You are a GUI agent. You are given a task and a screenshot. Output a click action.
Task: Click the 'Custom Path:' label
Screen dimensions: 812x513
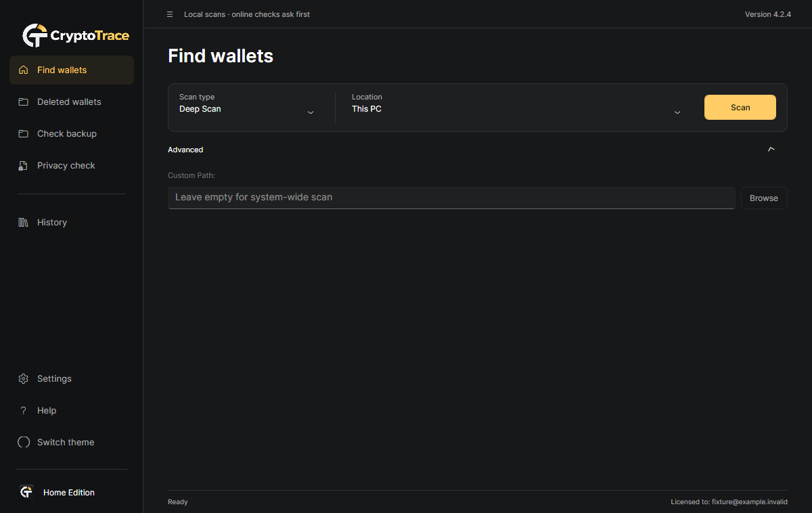[x=191, y=175]
